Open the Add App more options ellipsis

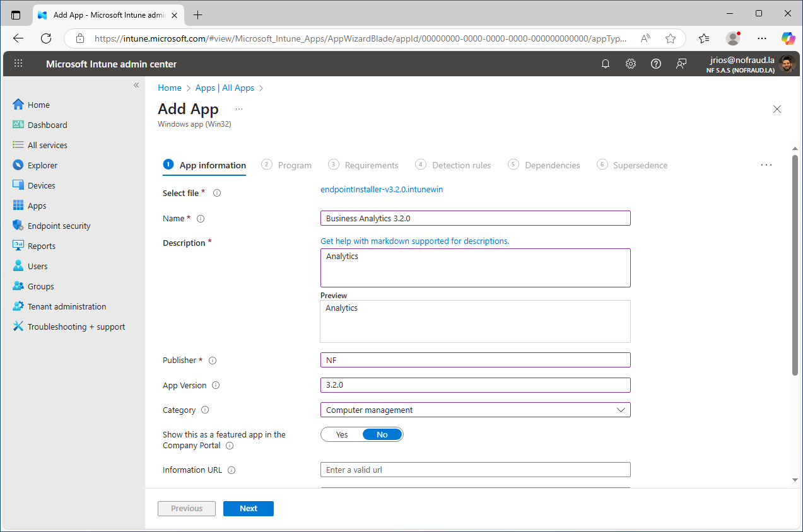tap(239, 109)
